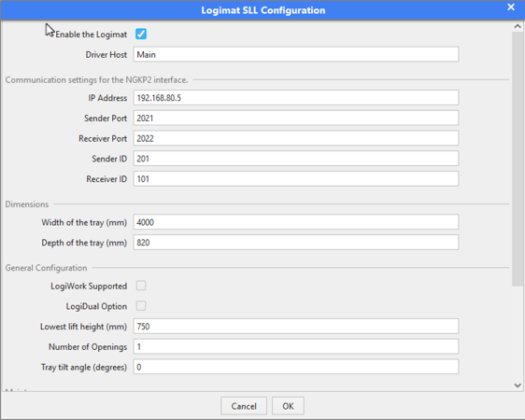
Task: Focus the Width of the tray field
Action: tap(296, 222)
